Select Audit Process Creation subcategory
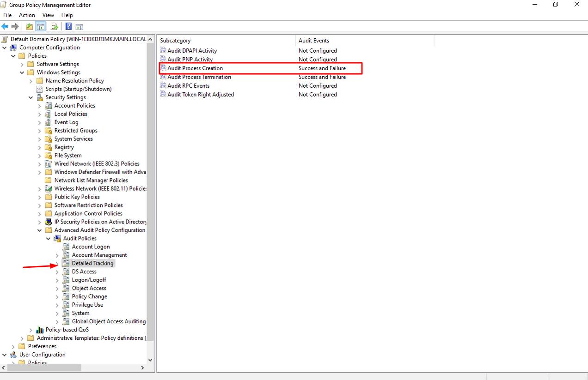Image resolution: width=588 pixels, height=380 pixels. 195,68
